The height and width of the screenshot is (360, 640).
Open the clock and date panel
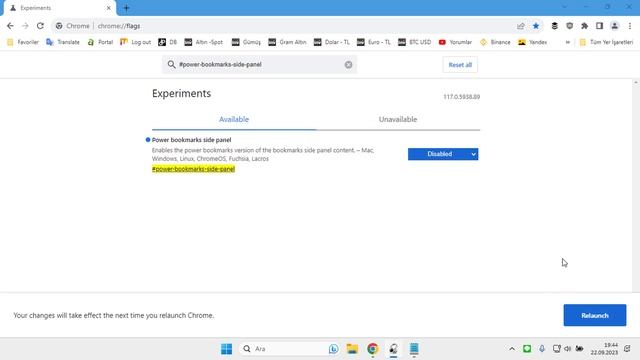coord(604,349)
